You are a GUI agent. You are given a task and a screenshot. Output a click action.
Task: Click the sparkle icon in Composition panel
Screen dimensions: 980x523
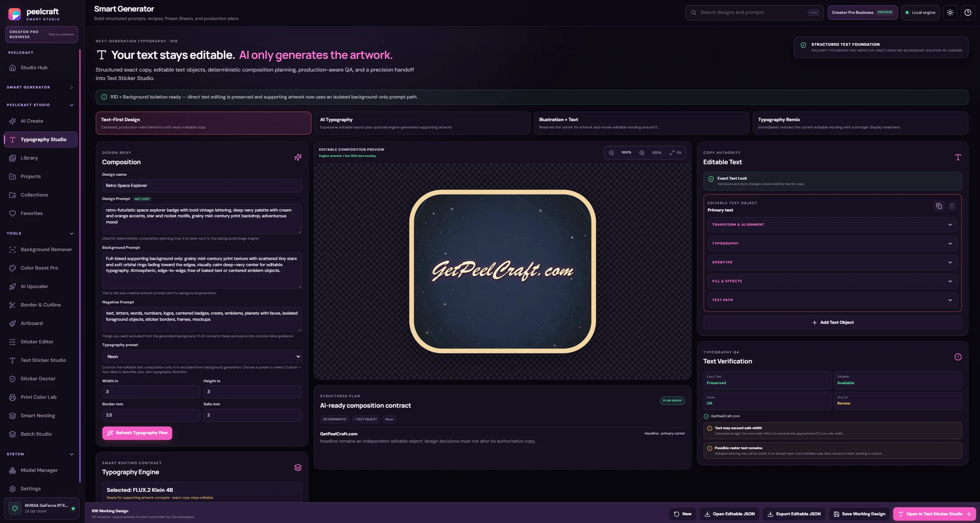(298, 157)
